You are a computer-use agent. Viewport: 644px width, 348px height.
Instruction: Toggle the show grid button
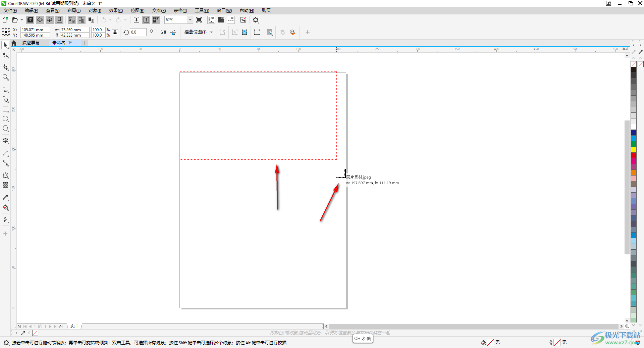coord(221,20)
